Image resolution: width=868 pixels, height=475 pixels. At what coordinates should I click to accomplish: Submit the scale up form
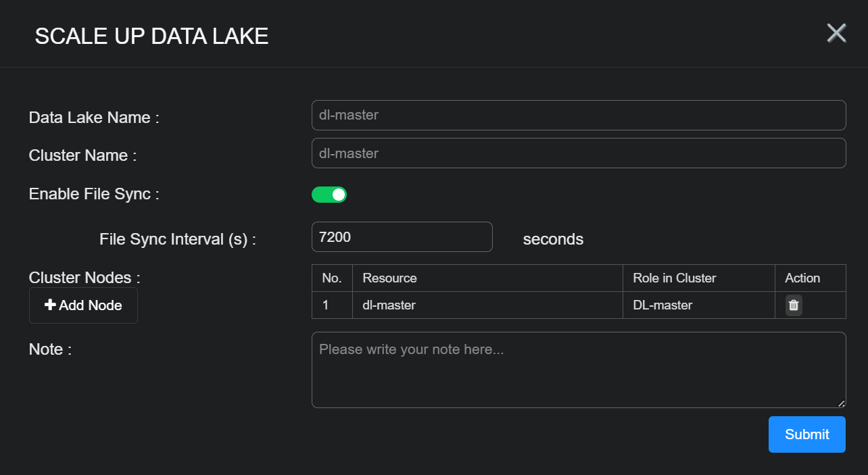coord(806,434)
